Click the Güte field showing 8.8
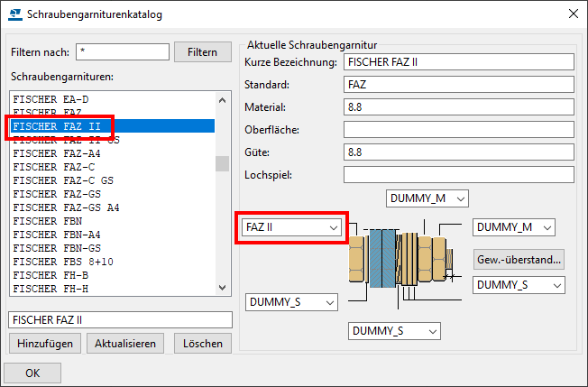588x387 pixels. (x=459, y=152)
